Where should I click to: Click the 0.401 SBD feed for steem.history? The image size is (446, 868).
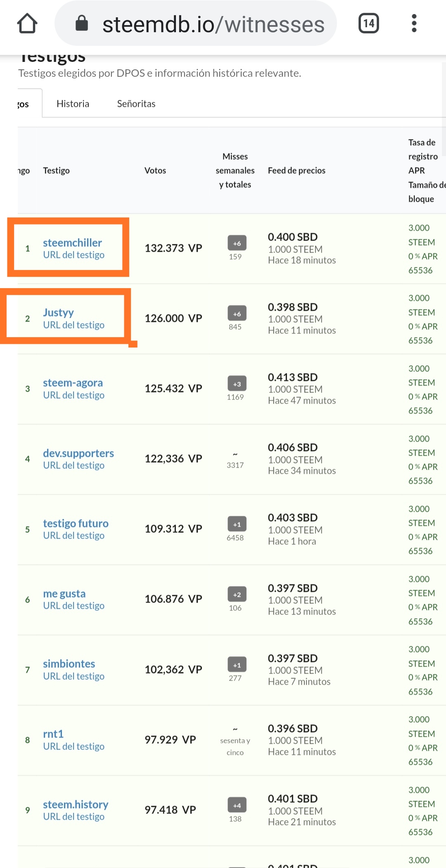(293, 799)
